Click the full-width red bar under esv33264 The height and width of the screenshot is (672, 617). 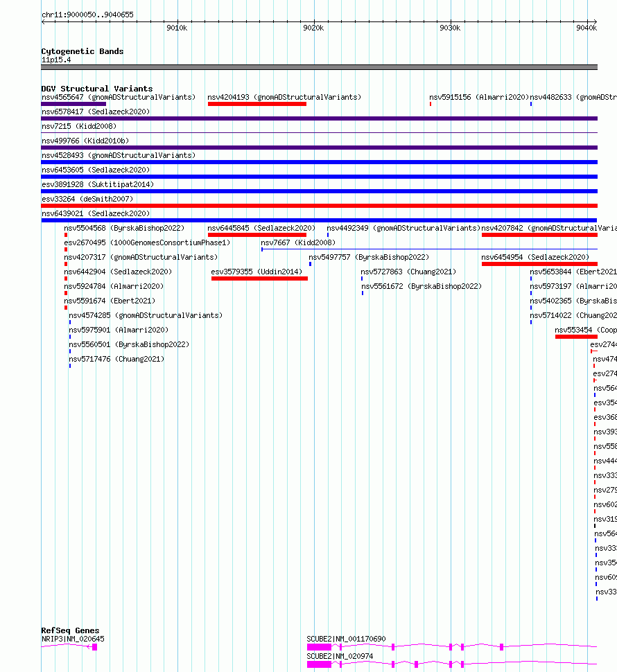click(319, 206)
